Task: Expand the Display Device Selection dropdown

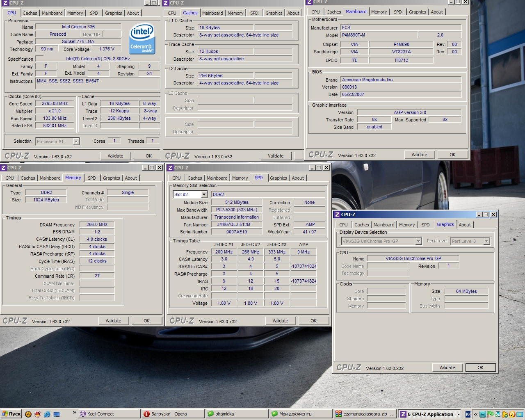Action: pos(418,241)
